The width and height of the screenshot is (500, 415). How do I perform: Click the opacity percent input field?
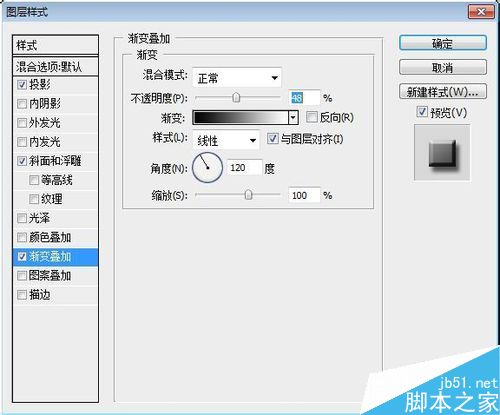click(304, 98)
